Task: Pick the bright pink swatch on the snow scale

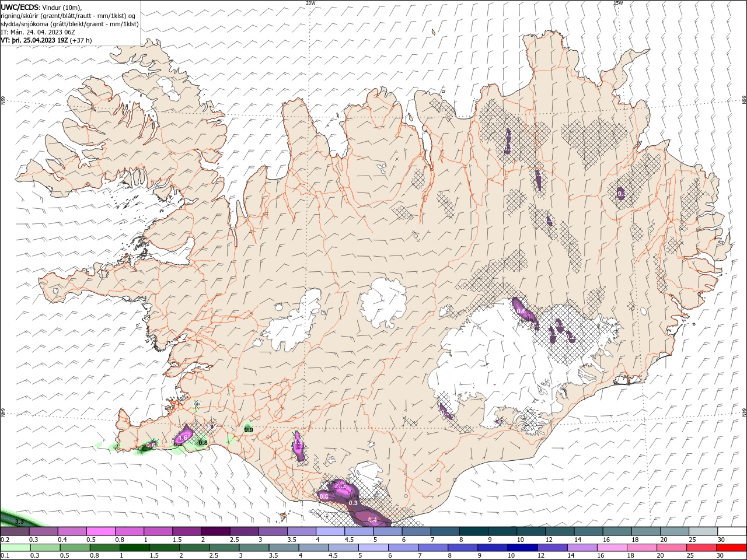Action: coord(100,531)
